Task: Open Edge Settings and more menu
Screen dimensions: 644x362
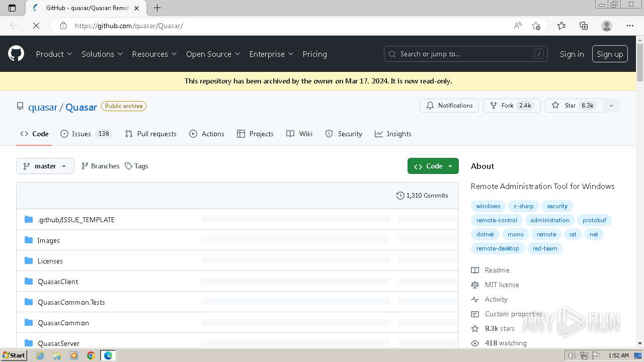Action: tap(630, 26)
